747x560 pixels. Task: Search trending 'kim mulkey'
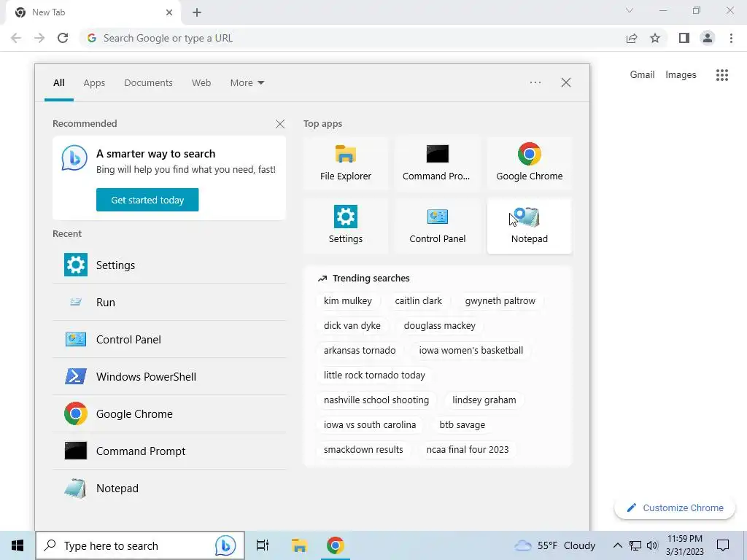[x=348, y=301]
